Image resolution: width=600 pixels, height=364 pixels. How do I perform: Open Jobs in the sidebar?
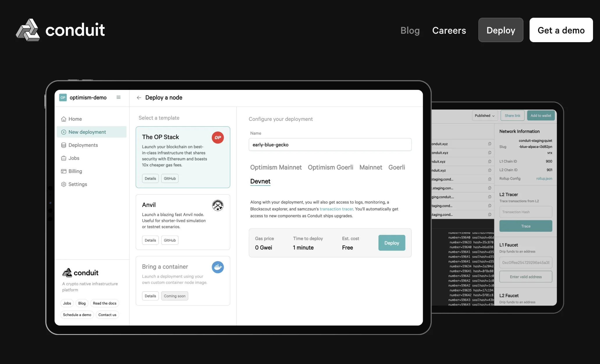pyautogui.click(x=92, y=158)
